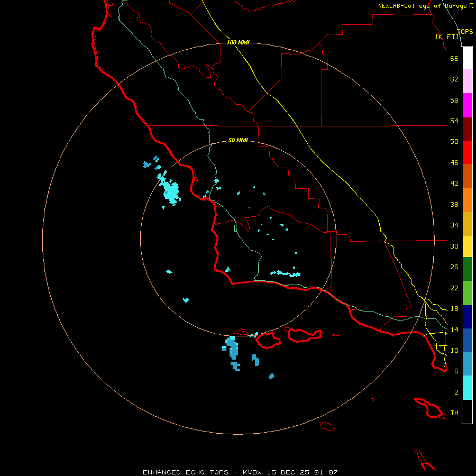Image resolution: width=476 pixels, height=476 pixels.
Task: Click the legend value '46'
Action: tap(454, 163)
